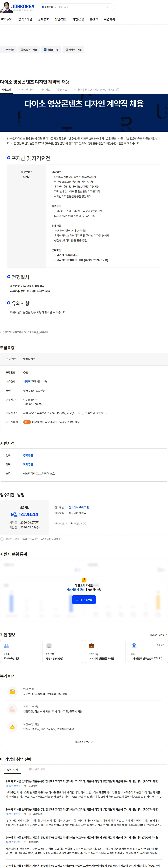168x868 pixels.
Task: Click the 저녁 식사 지원 benefit tag
Action: tap(73, 49)
